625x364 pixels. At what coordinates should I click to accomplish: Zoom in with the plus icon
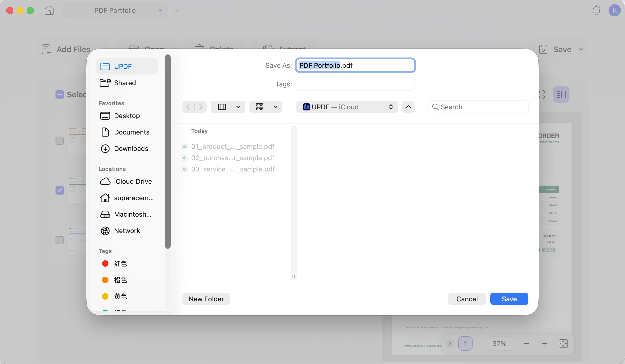545,343
